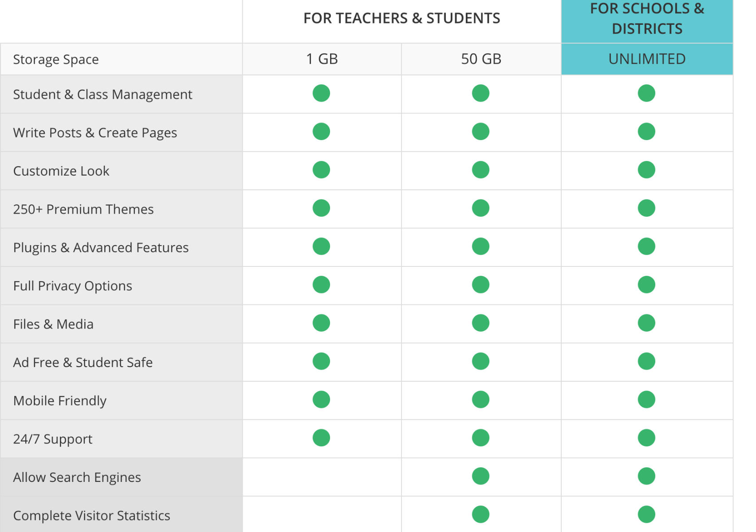Select the Storage Space row label
The width and height of the screenshot is (756, 532).
point(56,59)
